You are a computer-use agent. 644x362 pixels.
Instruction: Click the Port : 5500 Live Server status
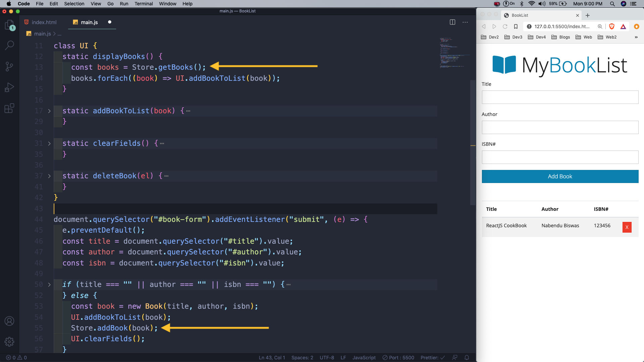click(x=398, y=358)
